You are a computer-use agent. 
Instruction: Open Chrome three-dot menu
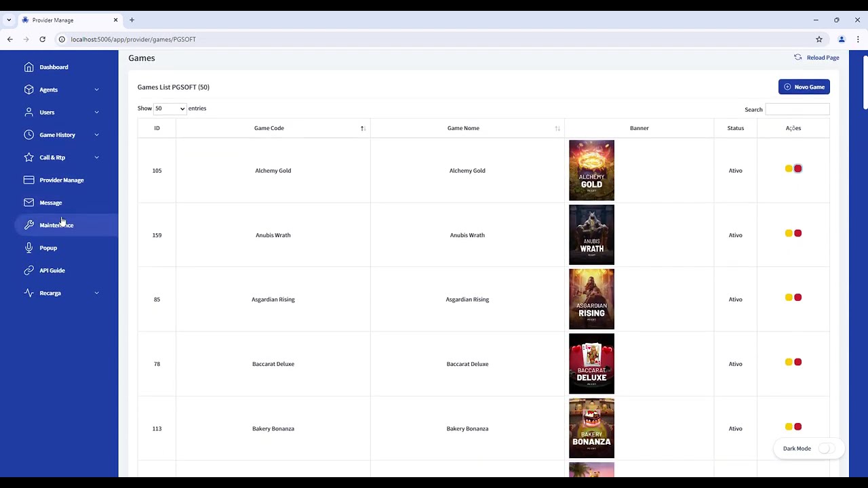point(858,39)
